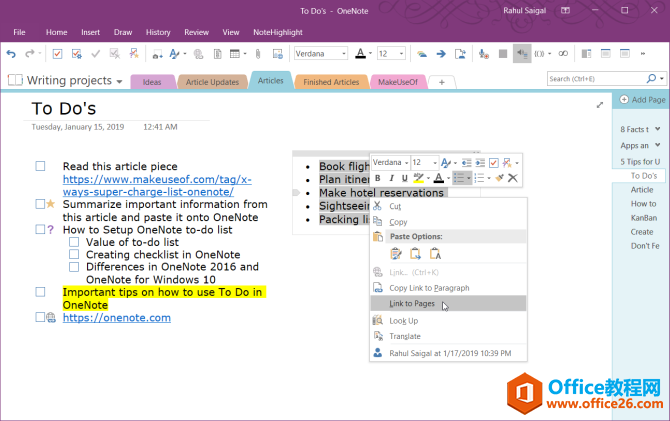Image resolution: width=670 pixels, height=421 pixels.
Task: Expand the page to full view
Action: (600, 104)
